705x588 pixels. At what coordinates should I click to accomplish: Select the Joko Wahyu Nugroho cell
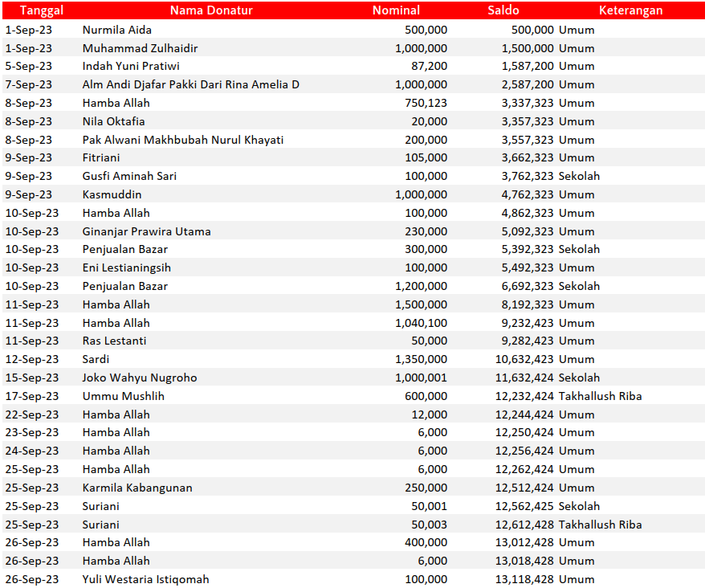[140, 378]
